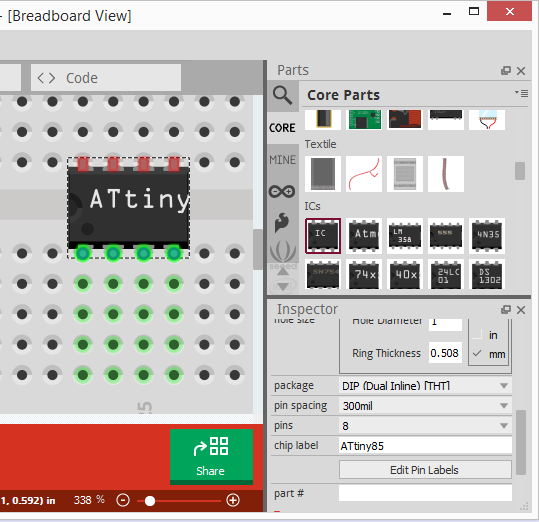The height and width of the screenshot is (522, 539).
Task: Open the pins count dropdown
Action: (425, 426)
